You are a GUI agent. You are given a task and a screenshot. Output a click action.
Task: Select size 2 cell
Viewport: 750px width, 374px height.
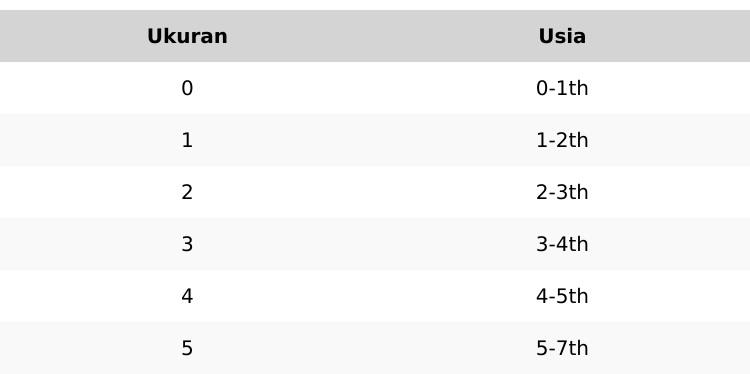click(187, 192)
